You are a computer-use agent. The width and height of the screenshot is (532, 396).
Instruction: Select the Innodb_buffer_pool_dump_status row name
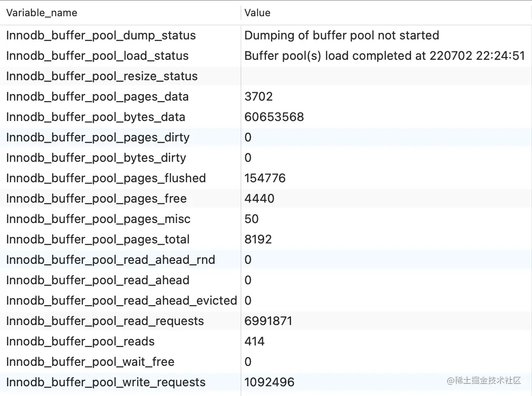point(101,36)
